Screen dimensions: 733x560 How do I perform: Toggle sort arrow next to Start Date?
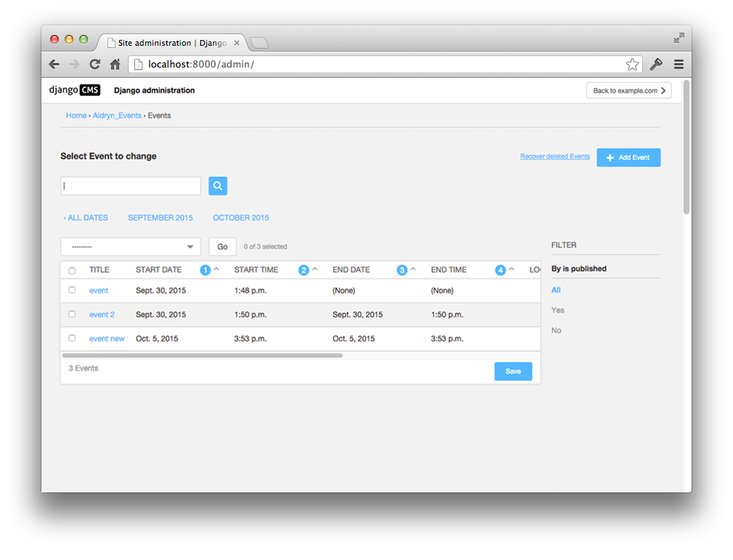pos(216,269)
